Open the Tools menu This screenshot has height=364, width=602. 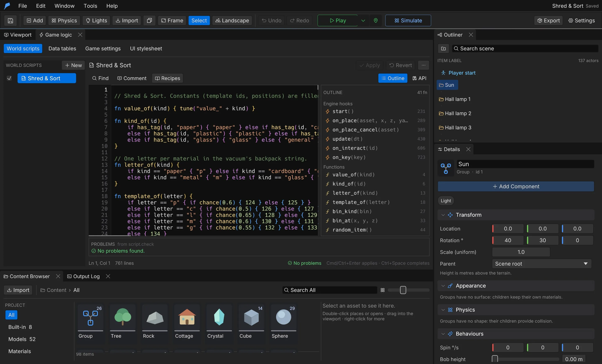click(90, 6)
